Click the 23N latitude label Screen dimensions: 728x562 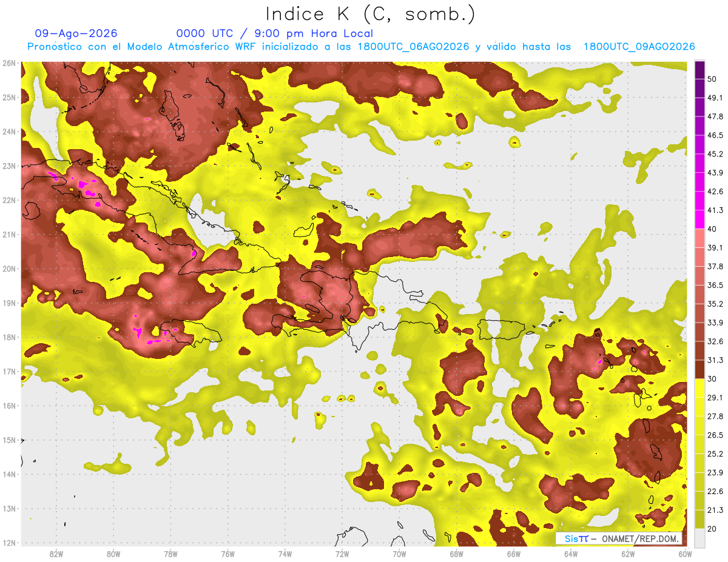point(9,166)
